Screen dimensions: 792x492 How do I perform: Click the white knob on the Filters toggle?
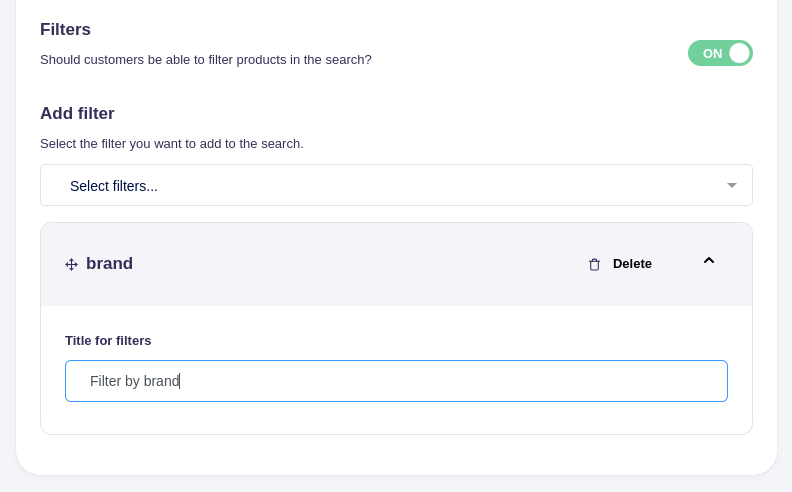click(739, 53)
